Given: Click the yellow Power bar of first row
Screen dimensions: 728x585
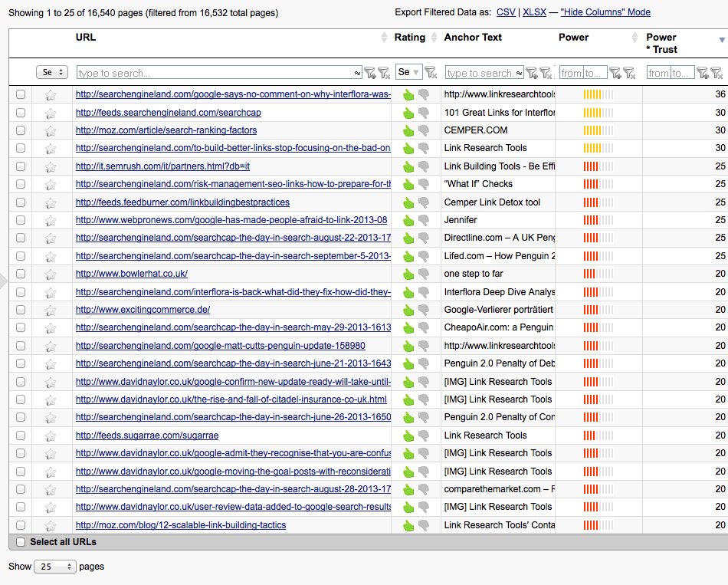Looking at the screenshot, I should point(598,95).
